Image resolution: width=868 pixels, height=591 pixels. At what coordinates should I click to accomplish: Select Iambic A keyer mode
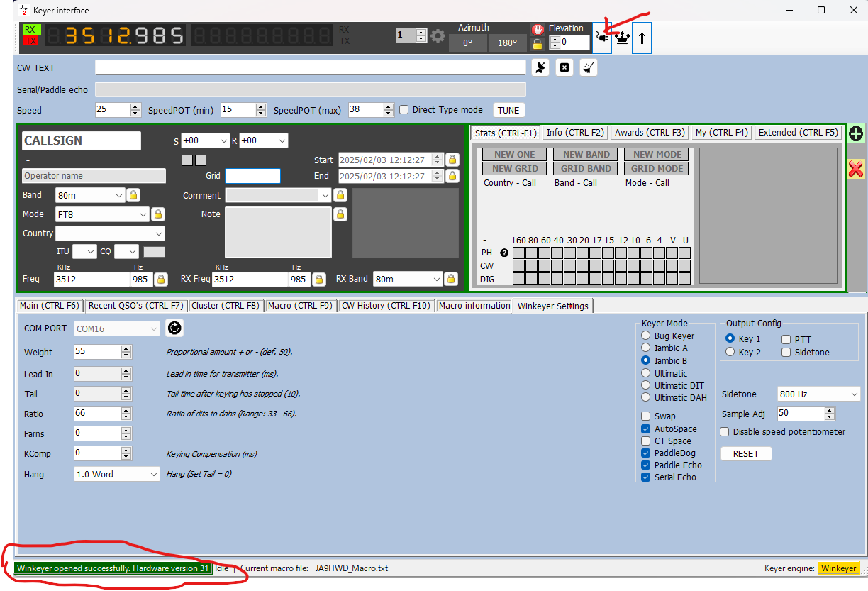(x=645, y=348)
